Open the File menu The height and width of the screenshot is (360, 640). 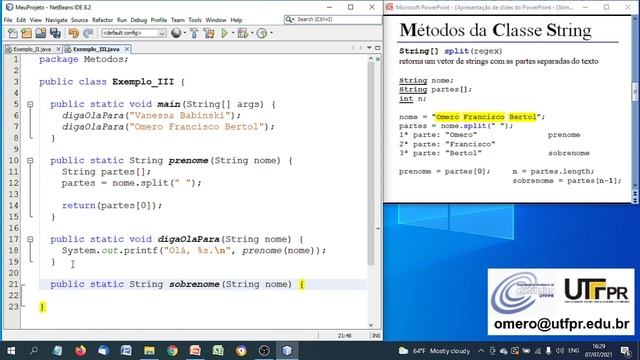(8, 20)
